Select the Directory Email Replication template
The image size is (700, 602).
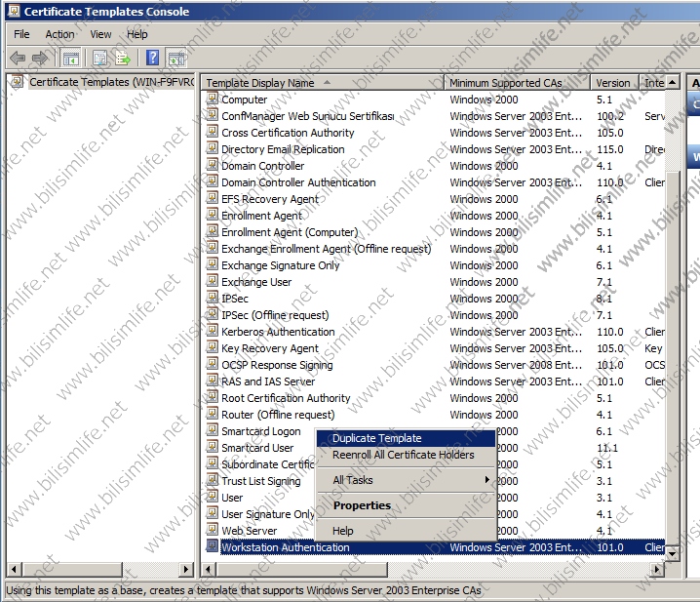click(283, 149)
